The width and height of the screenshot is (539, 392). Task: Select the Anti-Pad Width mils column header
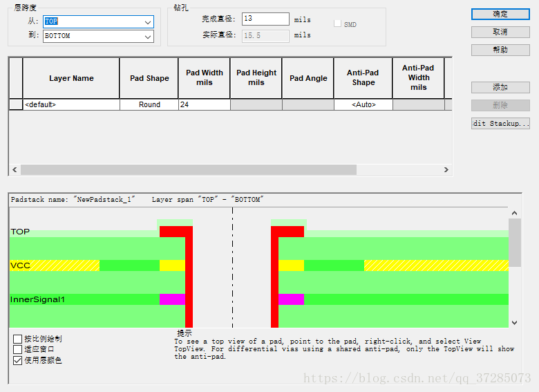tap(418, 78)
